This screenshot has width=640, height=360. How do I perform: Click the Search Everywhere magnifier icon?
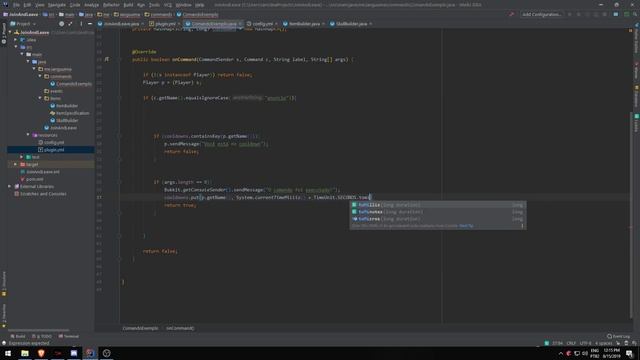coord(635,14)
